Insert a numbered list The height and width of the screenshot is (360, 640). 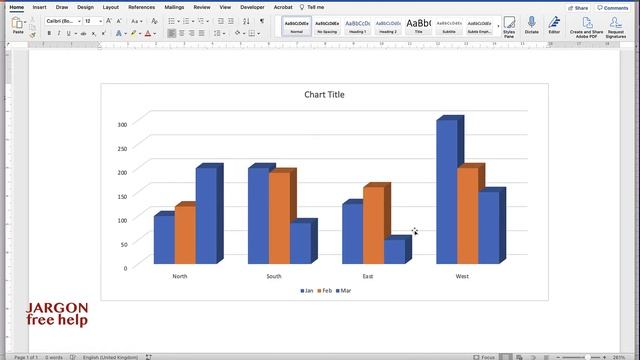(x=186, y=21)
